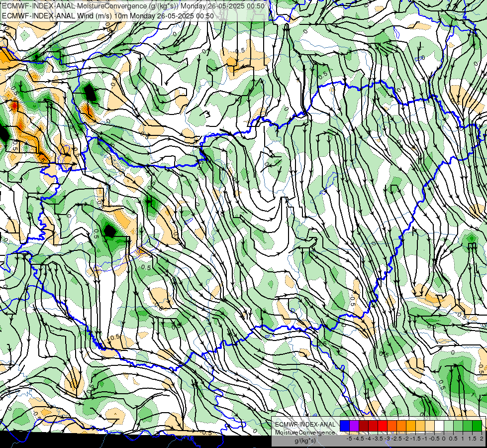Click the legend label ECMWF-INDEX-ANAL
Viewport: 487px width, 448px height.
click(x=305, y=425)
